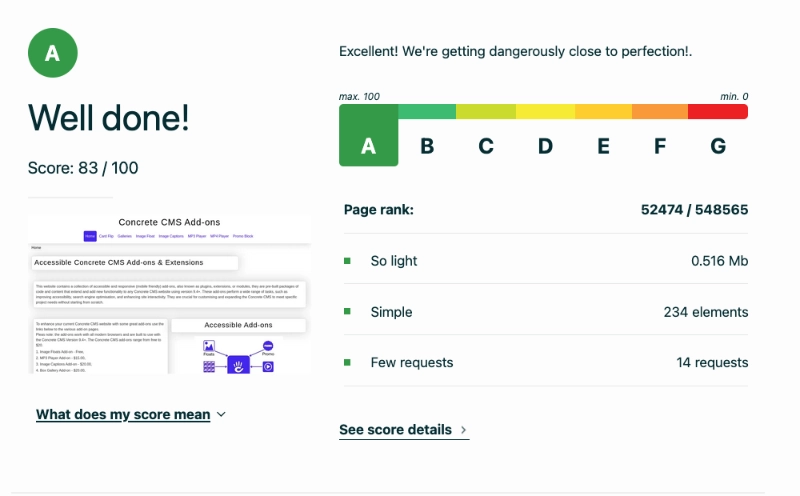Click the page rank value 52474 / 548565
This screenshot has width=800, height=496.
click(x=694, y=210)
